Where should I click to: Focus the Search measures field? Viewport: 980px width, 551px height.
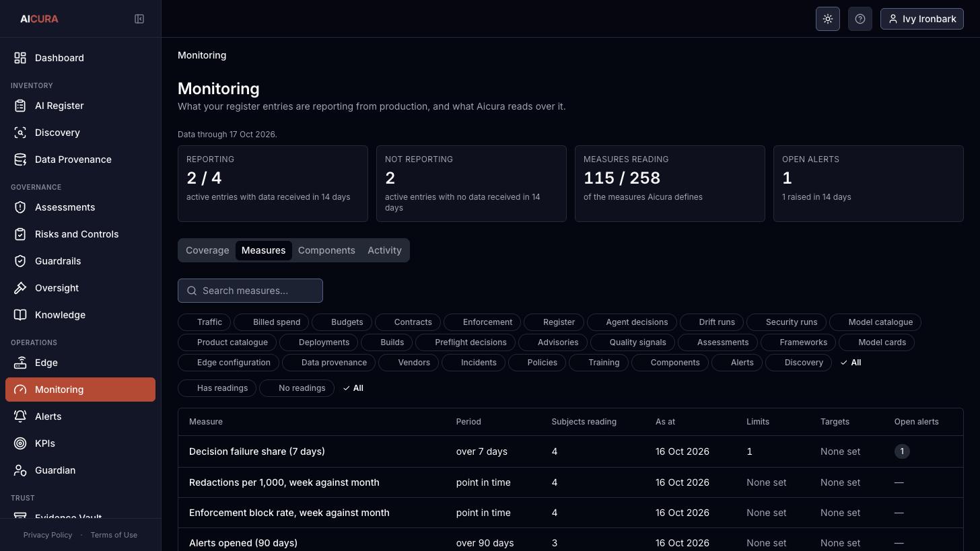(250, 291)
